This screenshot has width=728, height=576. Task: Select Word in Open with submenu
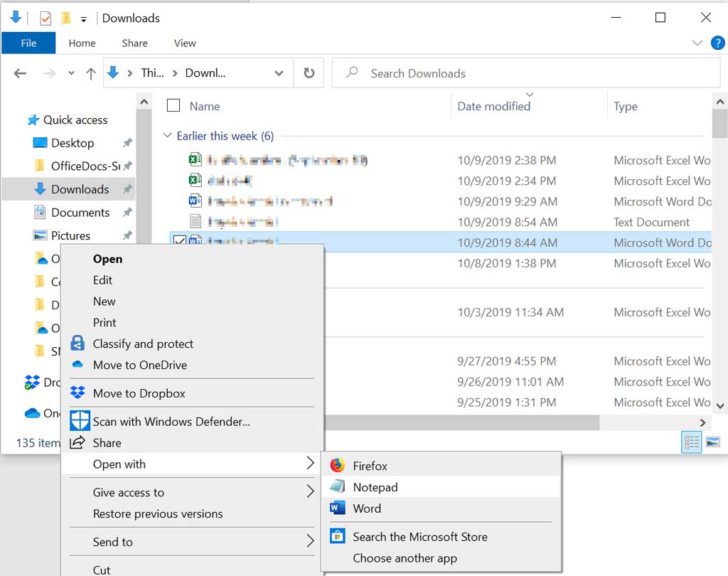click(441, 508)
